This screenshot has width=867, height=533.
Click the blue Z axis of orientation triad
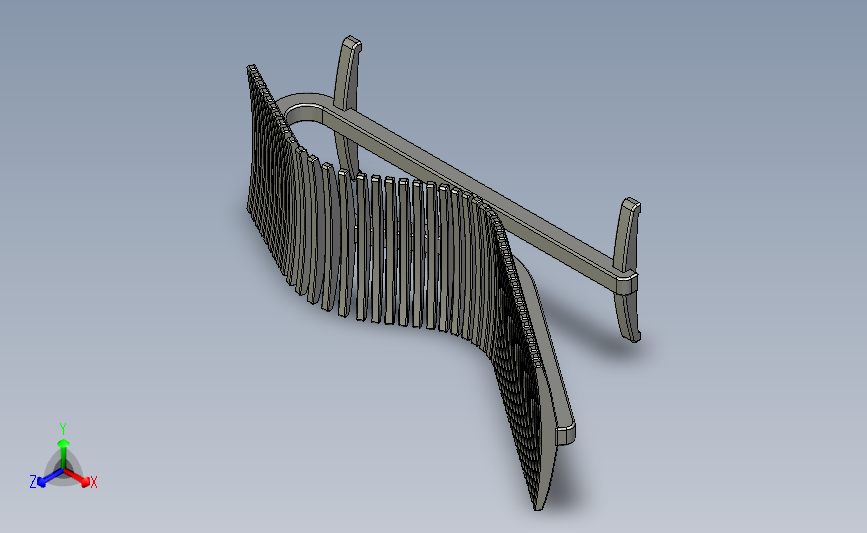(47, 478)
